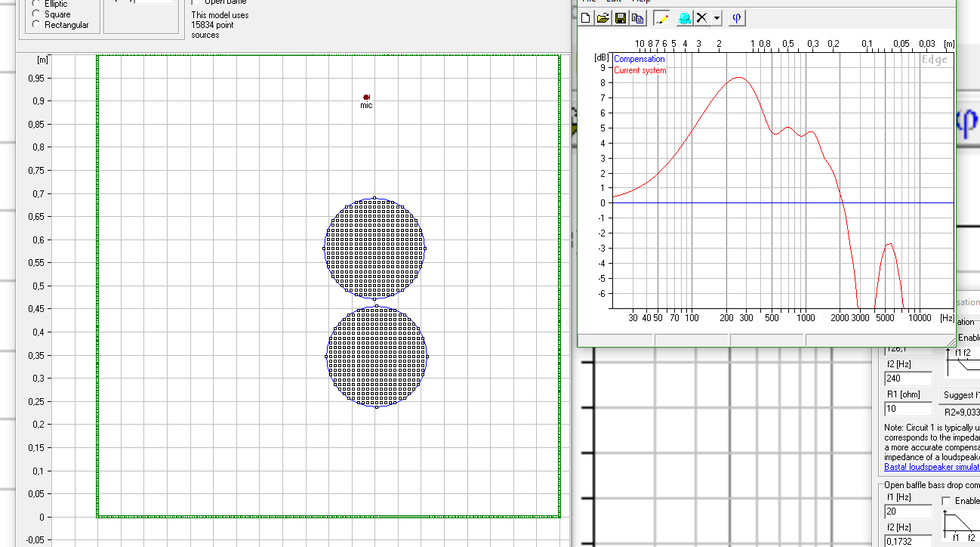Screen dimensions: 980x547
Task: Click the Copy icon in the toolbar
Action: [637, 18]
